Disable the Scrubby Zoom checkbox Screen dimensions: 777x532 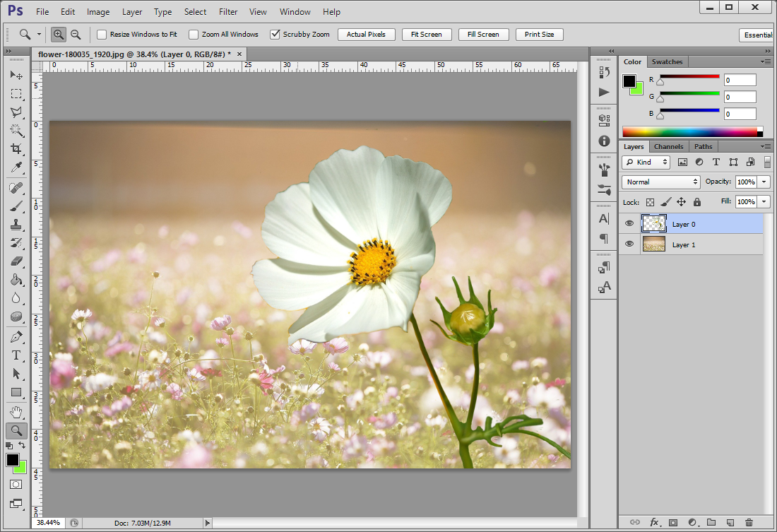click(x=275, y=34)
